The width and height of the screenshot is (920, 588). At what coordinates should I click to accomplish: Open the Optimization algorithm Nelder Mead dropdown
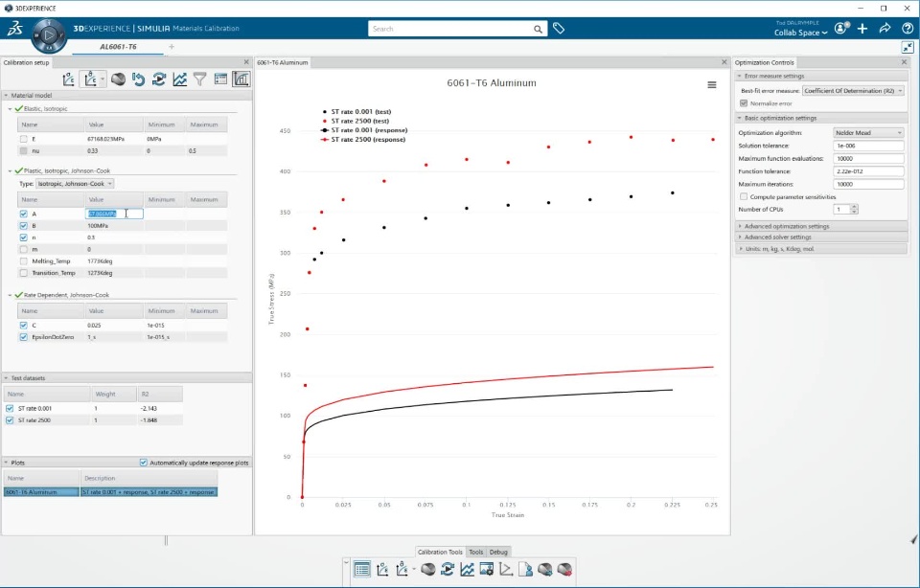point(868,132)
